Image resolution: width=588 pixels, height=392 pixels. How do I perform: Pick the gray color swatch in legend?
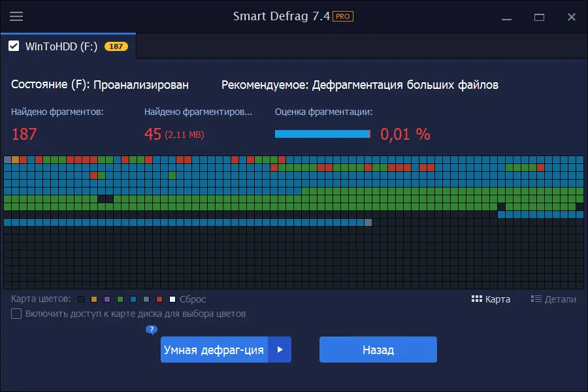pos(146,299)
